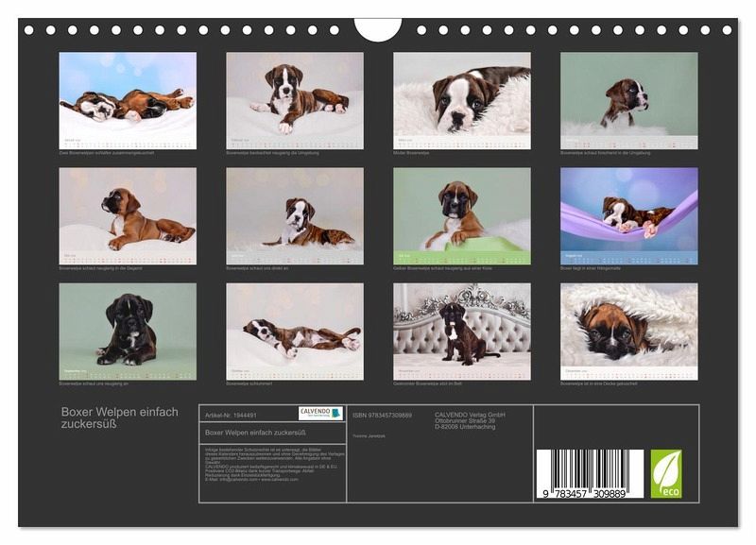Select the puppy on silver tufted bed image
756x545 pixels.
coord(461,328)
